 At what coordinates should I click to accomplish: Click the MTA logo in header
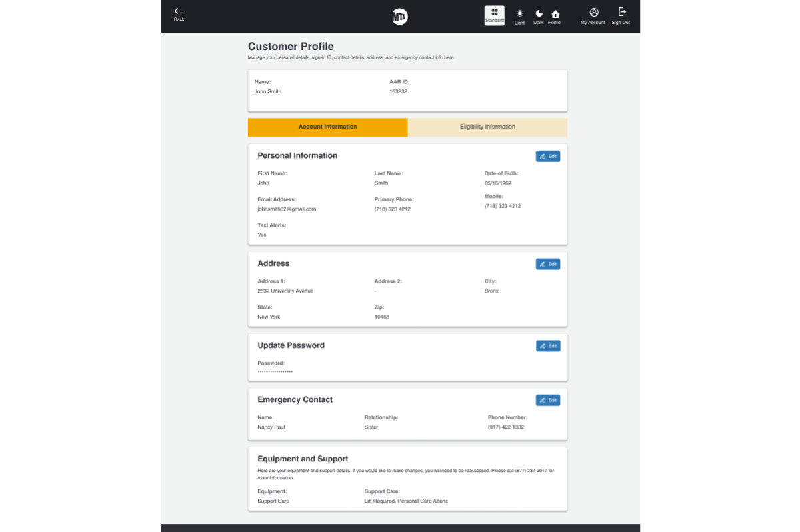click(x=400, y=17)
